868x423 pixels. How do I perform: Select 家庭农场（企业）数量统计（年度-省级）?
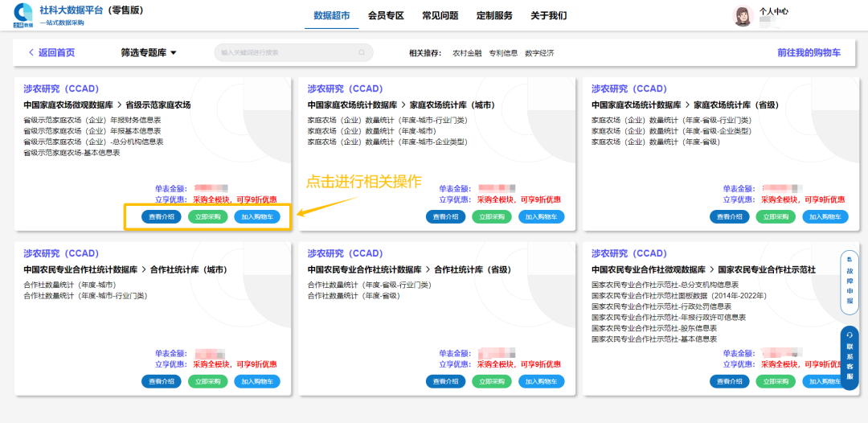[656, 142]
